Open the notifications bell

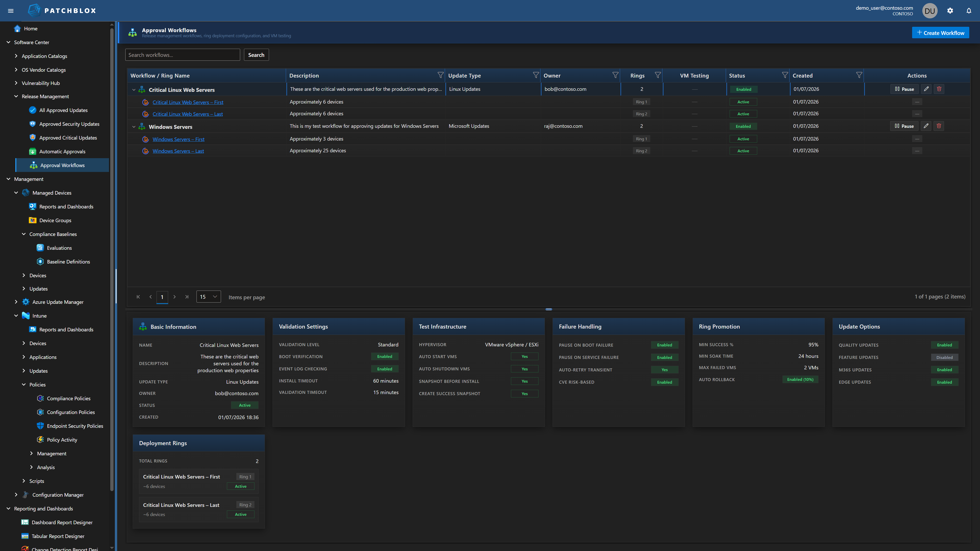pos(968,10)
